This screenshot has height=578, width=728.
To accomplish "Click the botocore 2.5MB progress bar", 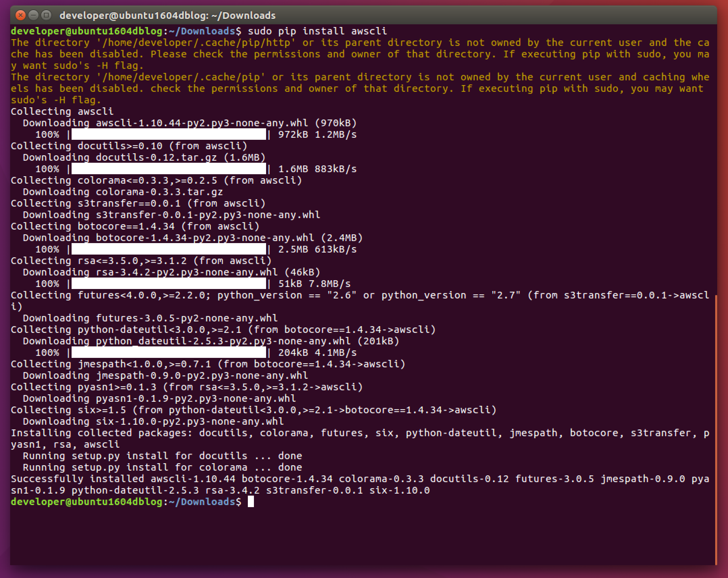I will click(x=168, y=249).
